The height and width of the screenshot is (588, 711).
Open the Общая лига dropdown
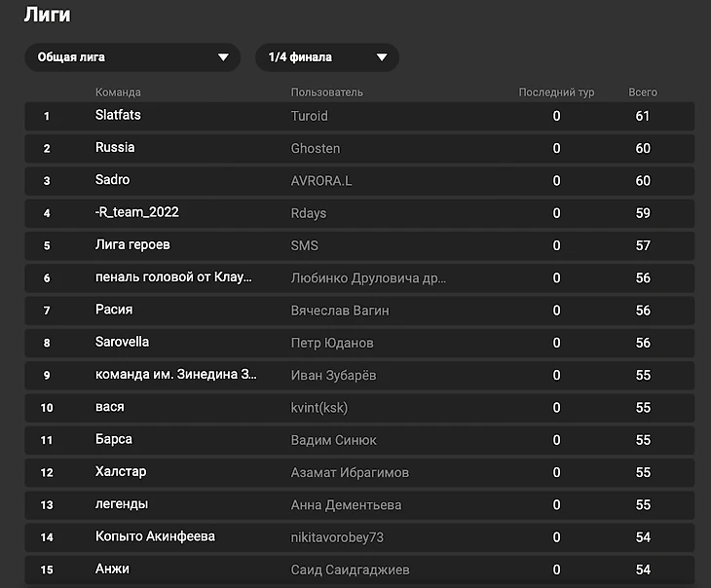[131, 57]
